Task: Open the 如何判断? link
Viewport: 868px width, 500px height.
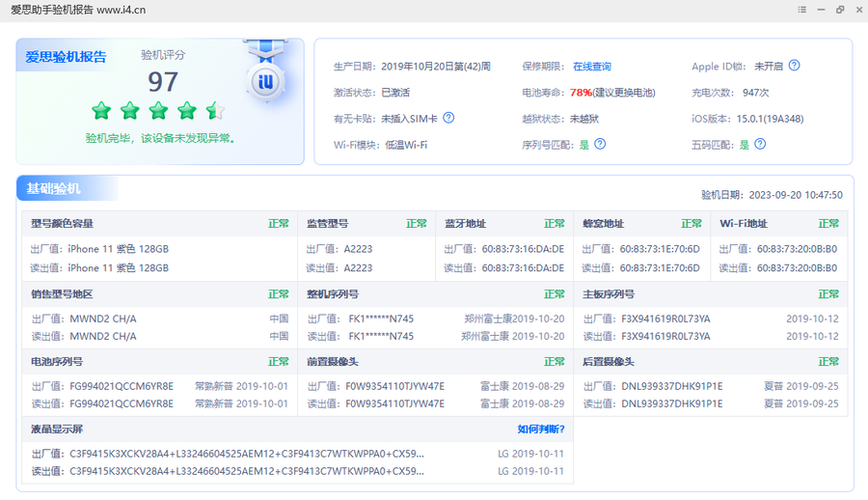Action: 541,429
